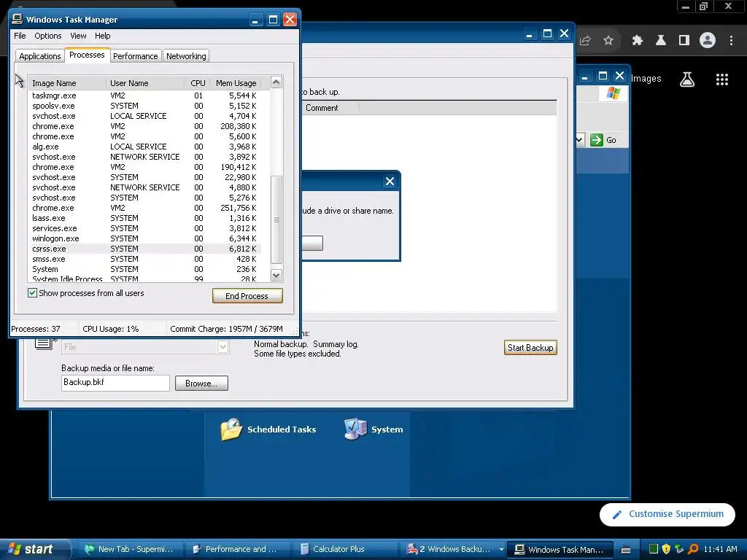The width and height of the screenshot is (747, 560).
Task: Click the dialog button under the error message
Action: [312, 244]
